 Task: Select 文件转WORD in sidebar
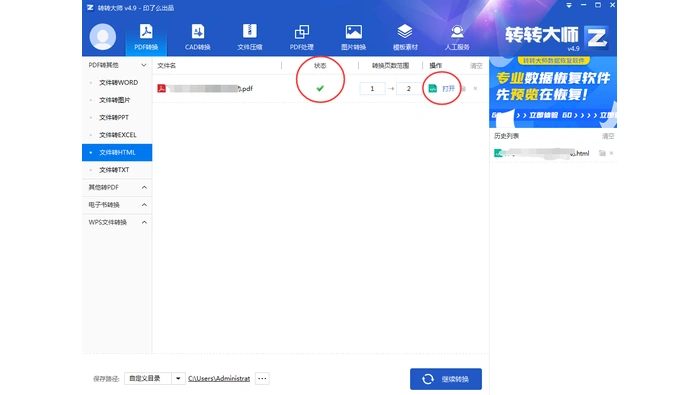click(x=117, y=83)
